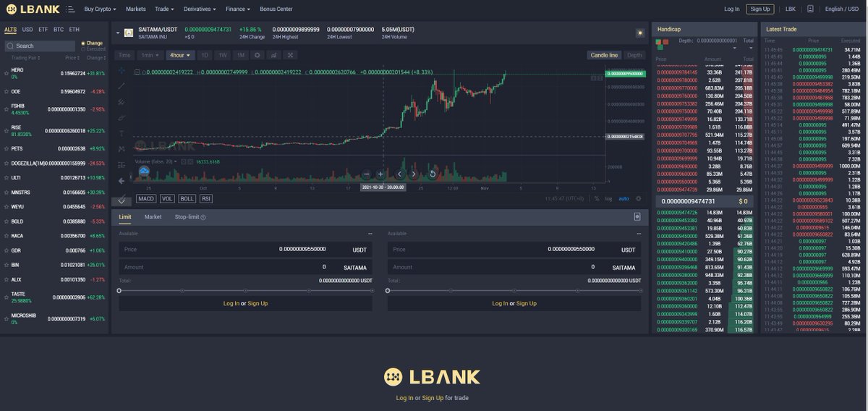
Task: Click the sell Amount input field
Action: click(514, 267)
